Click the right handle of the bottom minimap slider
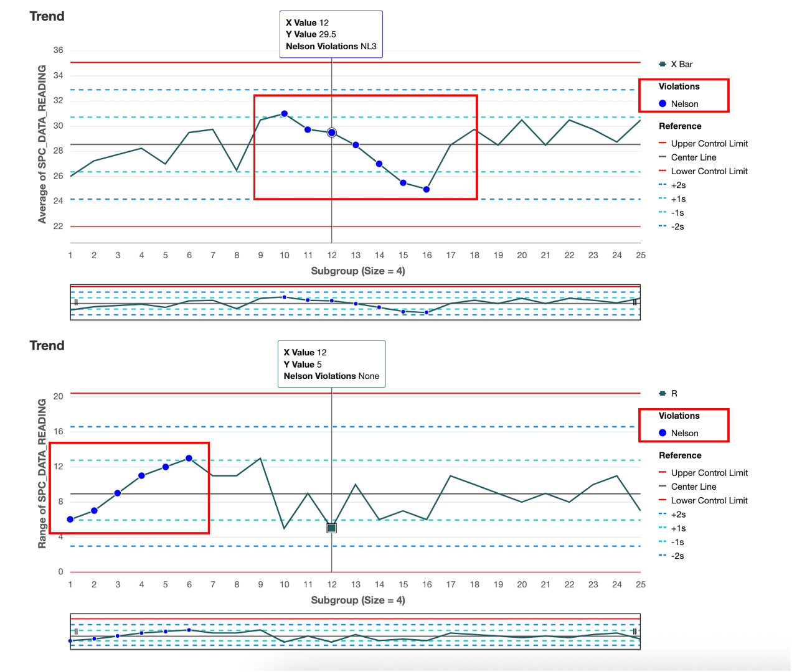802x672 pixels. coord(635,631)
